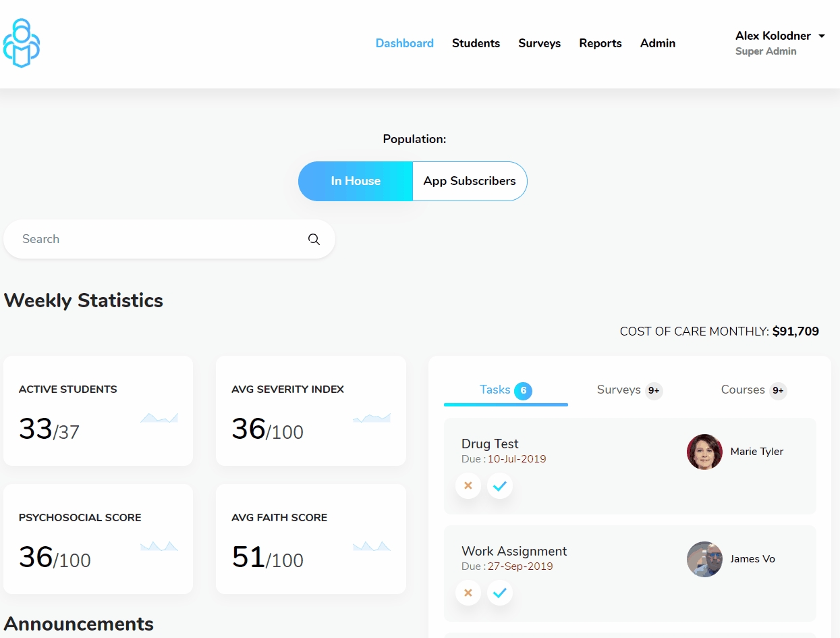This screenshot has height=638, width=840.
Task: Mark Drug Test task complete with checkmark
Action: [x=500, y=485]
